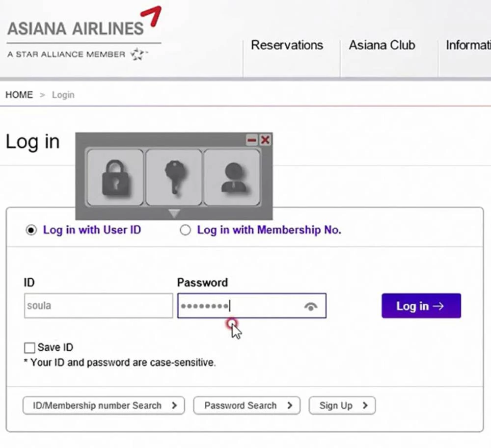Select Log in with Membership No.
Viewport: 491px width, 448px height.
point(185,230)
